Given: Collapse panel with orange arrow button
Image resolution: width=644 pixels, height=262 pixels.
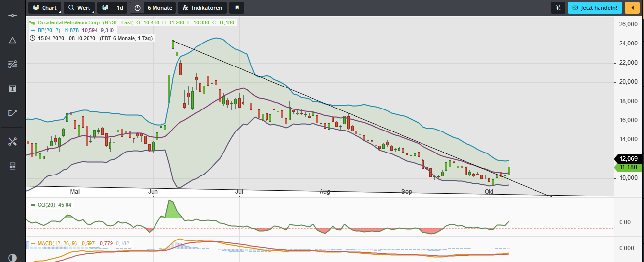Looking at the screenshot, I should [632, 8].
